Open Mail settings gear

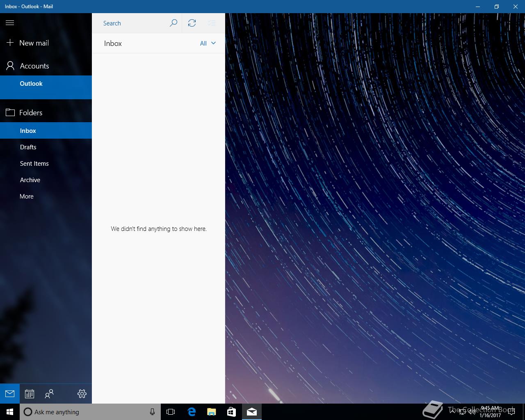(82, 394)
